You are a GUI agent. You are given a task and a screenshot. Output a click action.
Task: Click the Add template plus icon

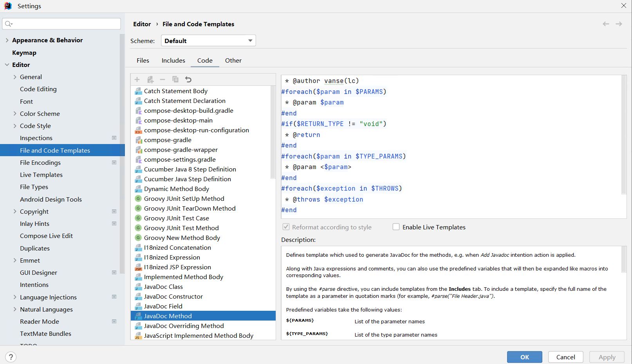click(137, 79)
